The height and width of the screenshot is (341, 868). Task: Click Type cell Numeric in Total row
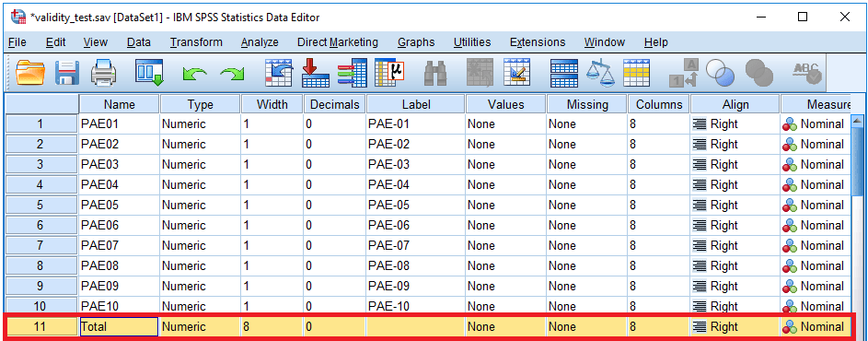[x=200, y=326]
